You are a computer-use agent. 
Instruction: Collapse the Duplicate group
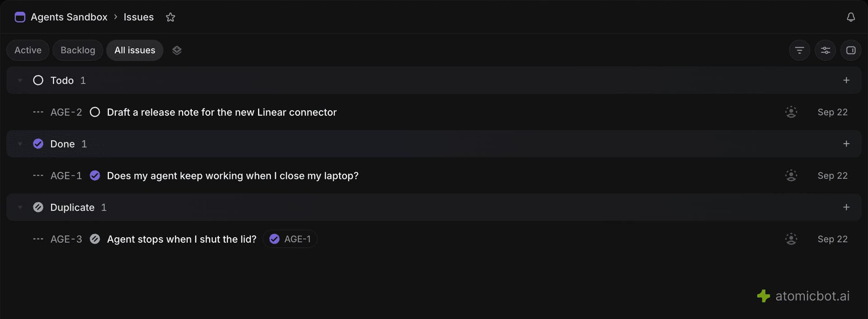(x=20, y=207)
